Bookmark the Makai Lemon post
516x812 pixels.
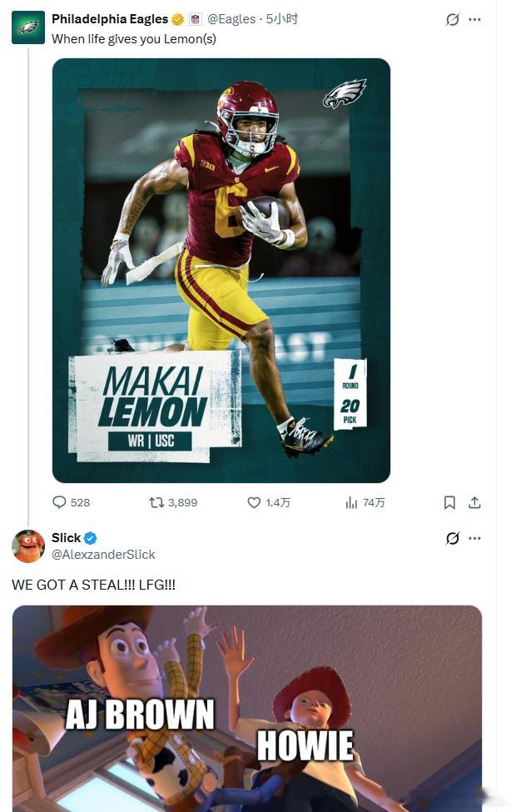pos(449,502)
